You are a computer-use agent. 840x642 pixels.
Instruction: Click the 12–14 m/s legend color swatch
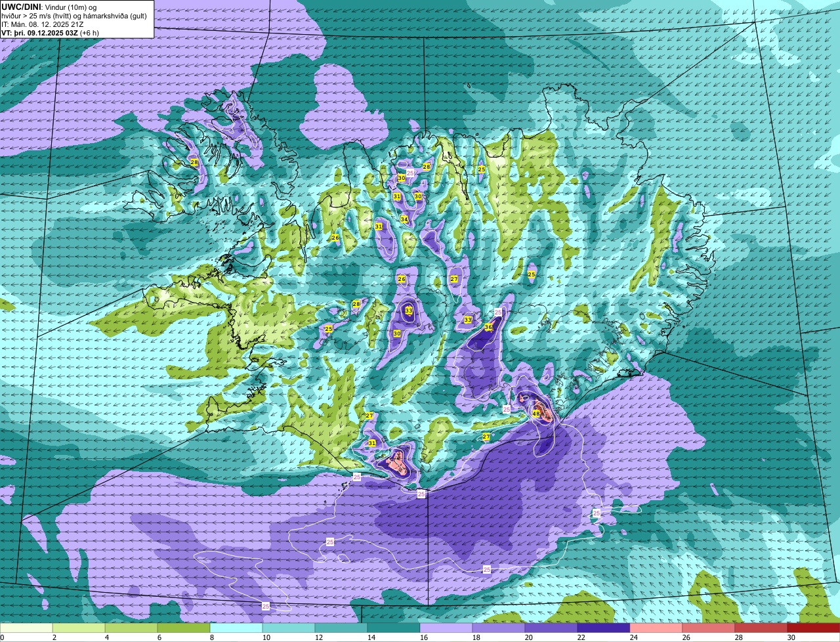click(341, 628)
